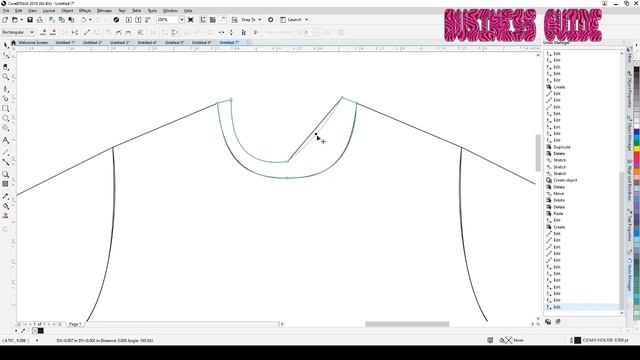Select the Zoom magnifier tool

[x=6, y=77]
